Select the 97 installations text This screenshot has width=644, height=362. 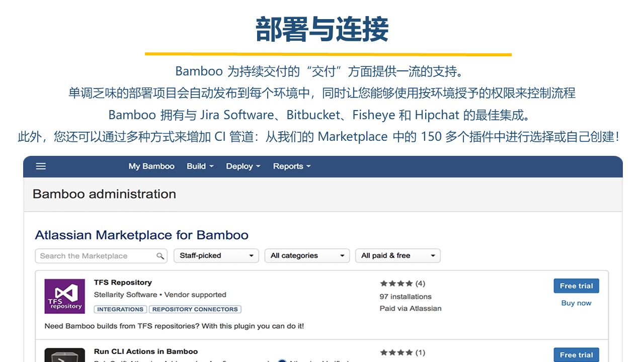coord(406,297)
